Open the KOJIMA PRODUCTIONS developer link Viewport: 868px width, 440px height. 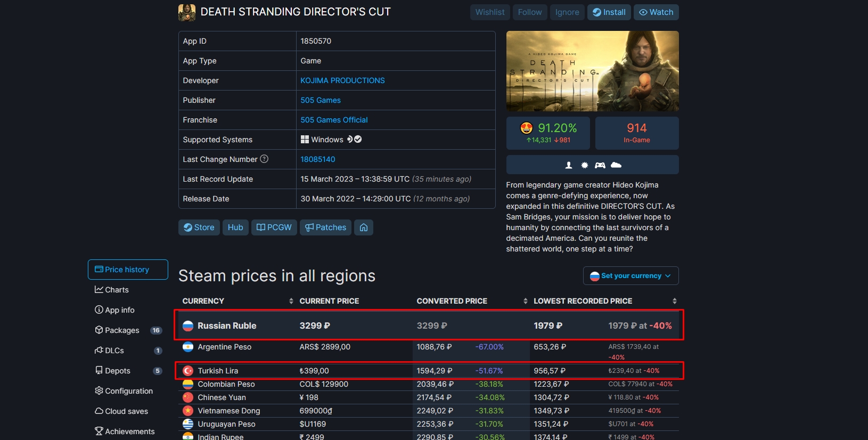(x=342, y=80)
